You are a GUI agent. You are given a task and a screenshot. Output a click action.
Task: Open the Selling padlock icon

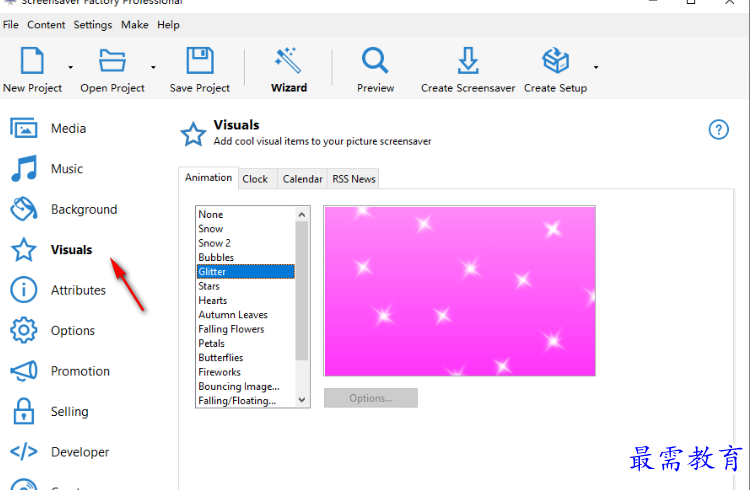tap(23, 411)
